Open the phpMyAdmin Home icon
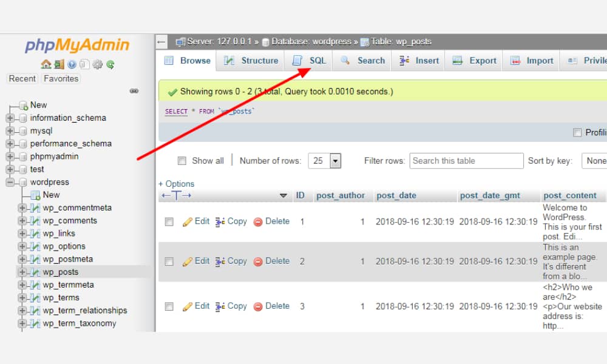This screenshot has height=364, width=607. tap(46, 64)
